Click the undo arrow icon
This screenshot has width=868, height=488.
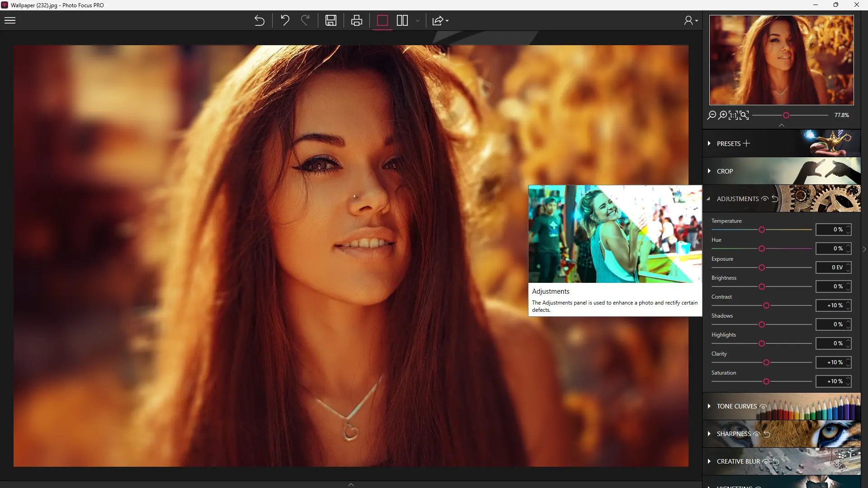click(285, 21)
